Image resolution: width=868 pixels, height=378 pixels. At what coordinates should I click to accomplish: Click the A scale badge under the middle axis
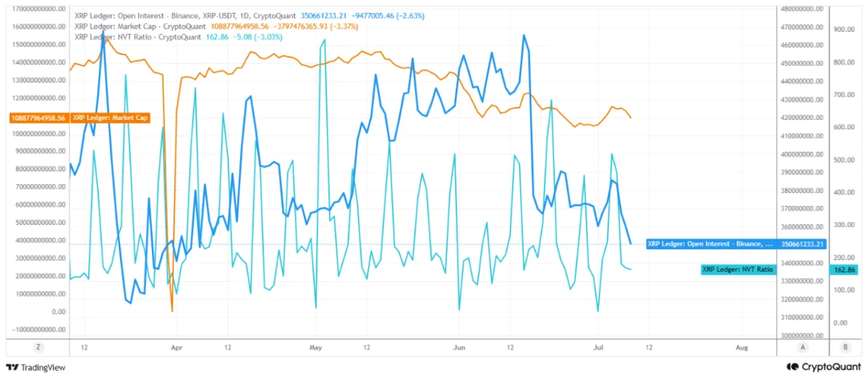[802, 348]
